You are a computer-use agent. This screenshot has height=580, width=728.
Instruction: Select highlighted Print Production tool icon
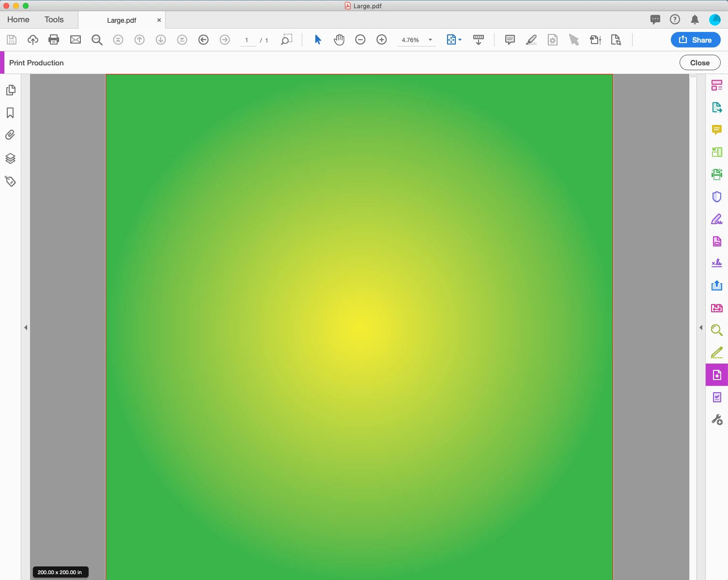tap(717, 375)
